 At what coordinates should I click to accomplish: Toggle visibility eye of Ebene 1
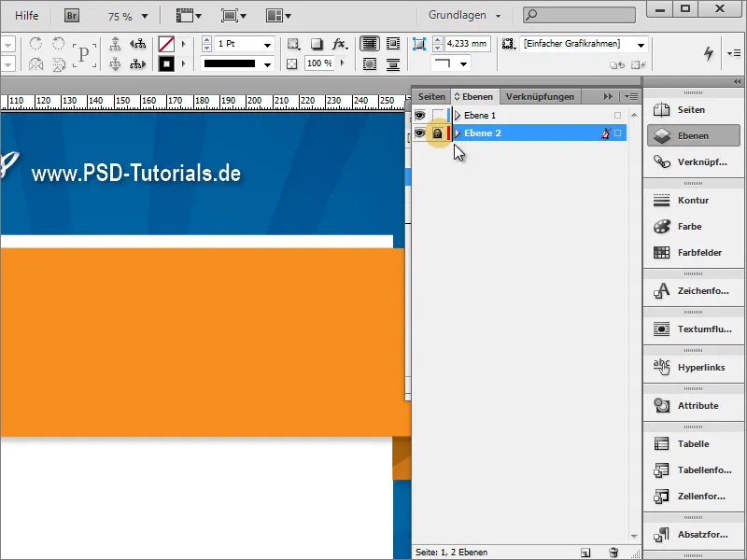click(x=419, y=115)
